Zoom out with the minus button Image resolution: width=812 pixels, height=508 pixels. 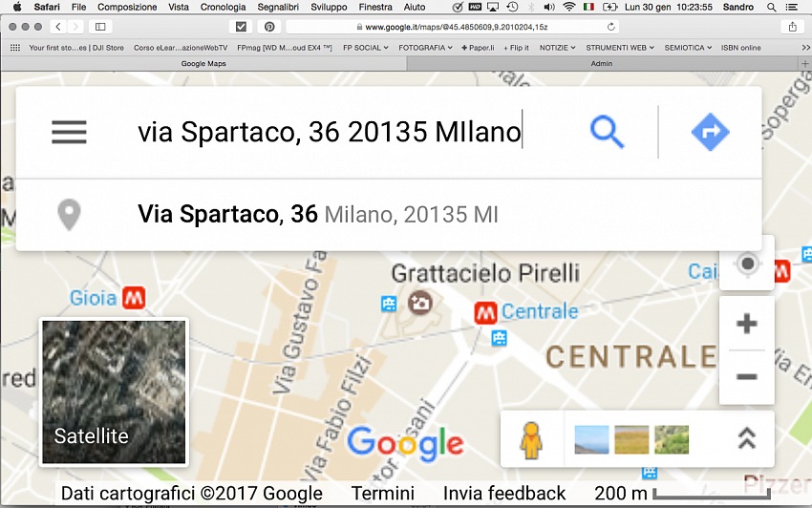[747, 376]
